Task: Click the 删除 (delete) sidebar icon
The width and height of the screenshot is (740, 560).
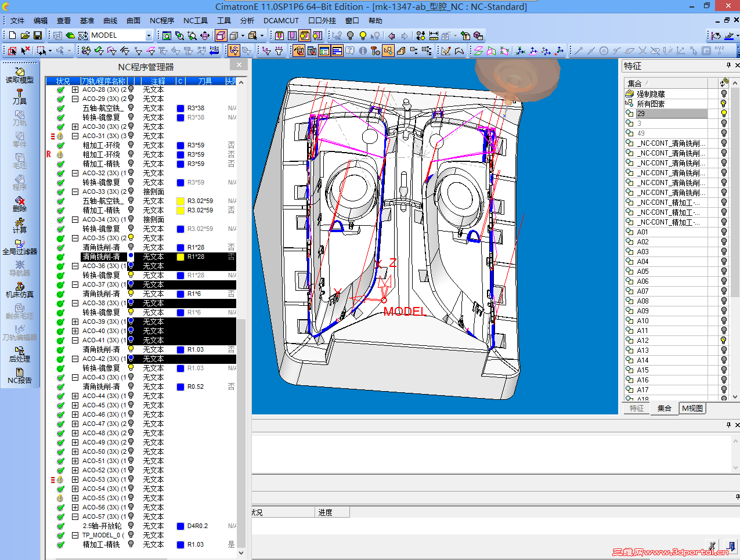Action: 20,204
